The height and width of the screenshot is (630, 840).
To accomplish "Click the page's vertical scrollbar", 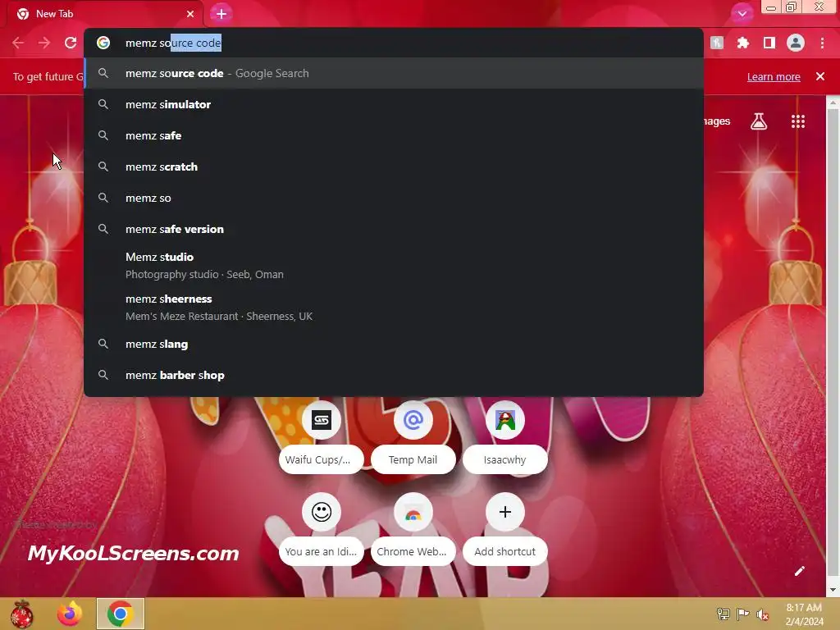I will (833, 343).
